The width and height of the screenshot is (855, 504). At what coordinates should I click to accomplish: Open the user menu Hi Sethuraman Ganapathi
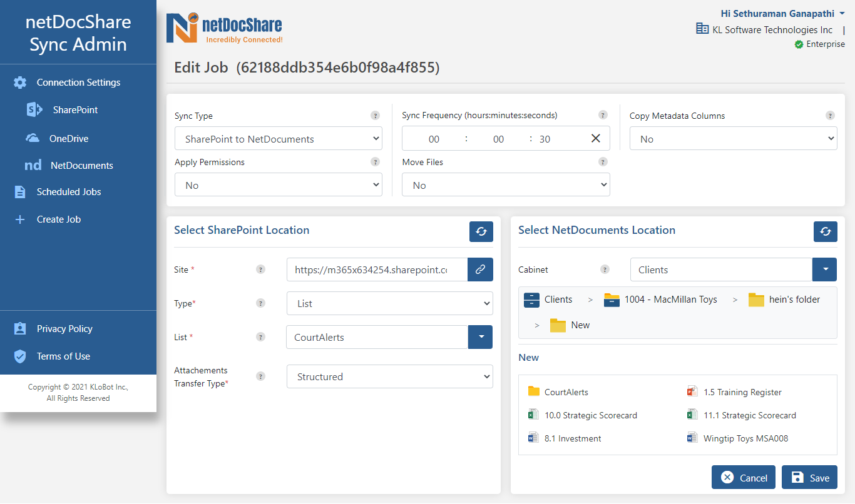[x=782, y=13]
